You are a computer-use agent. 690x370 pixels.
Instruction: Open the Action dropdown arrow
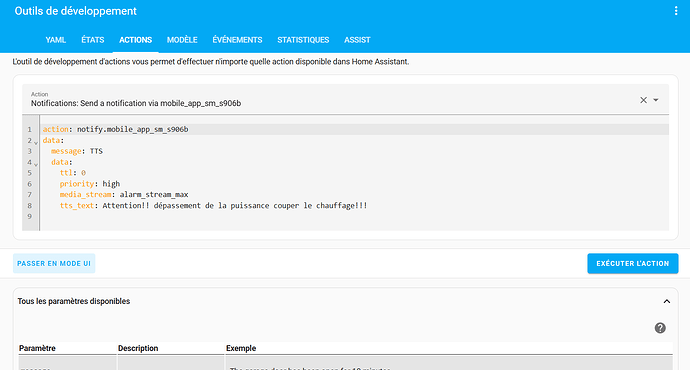tap(656, 100)
